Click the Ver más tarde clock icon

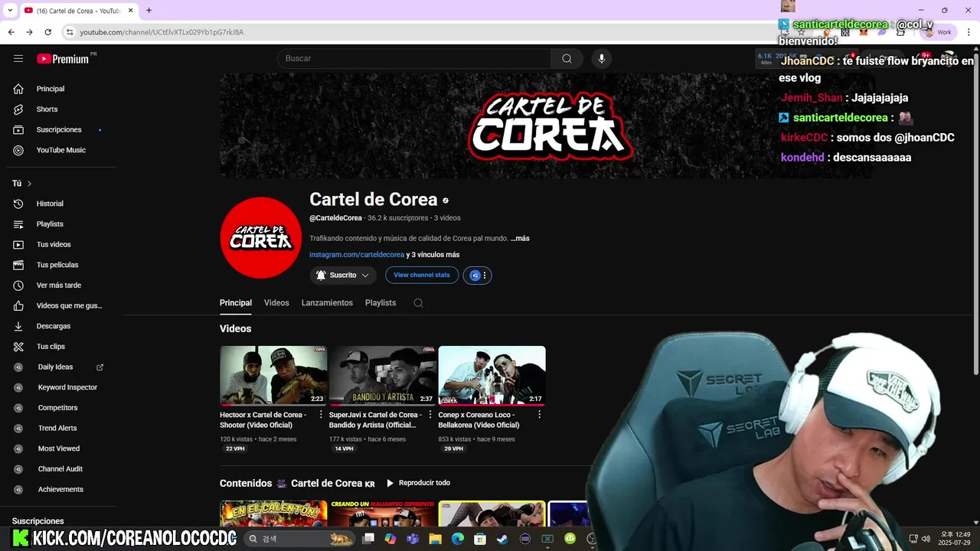(18, 285)
